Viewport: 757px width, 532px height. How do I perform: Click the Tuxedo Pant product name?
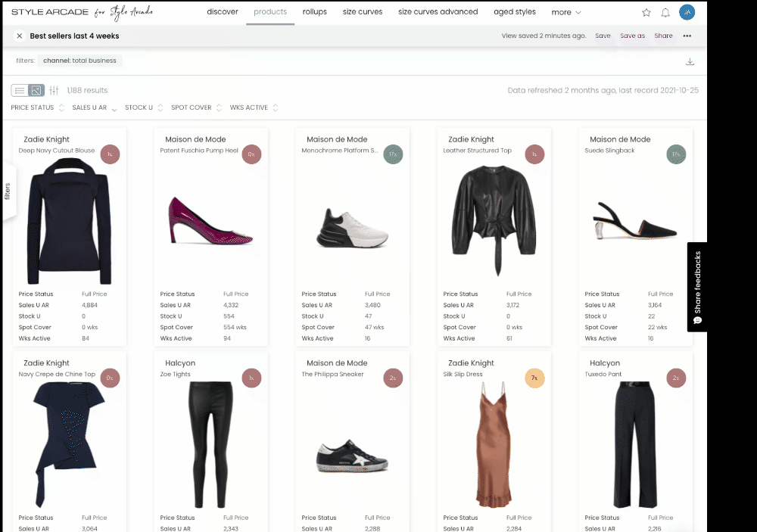(603, 374)
